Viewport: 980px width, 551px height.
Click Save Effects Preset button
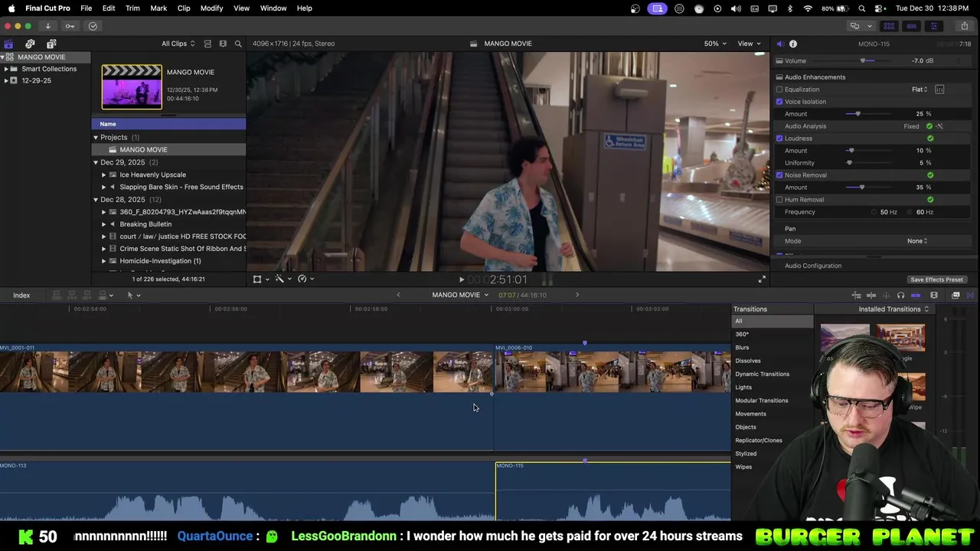coord(936,280)
